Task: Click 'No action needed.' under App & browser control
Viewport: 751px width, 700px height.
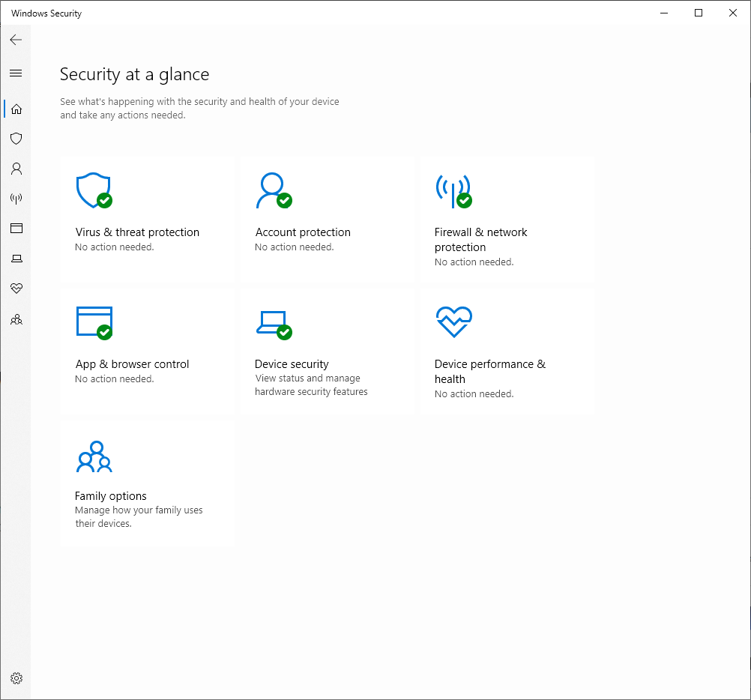Action: pyautogui.click(x=115, y=378)
